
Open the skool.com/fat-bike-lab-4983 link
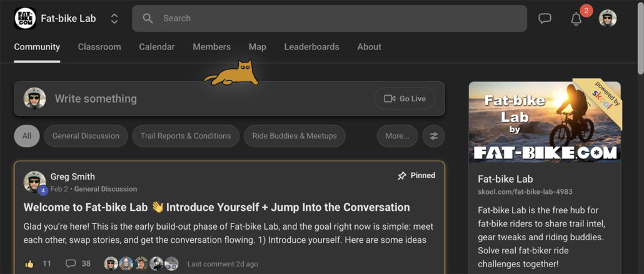click(525, 191)
